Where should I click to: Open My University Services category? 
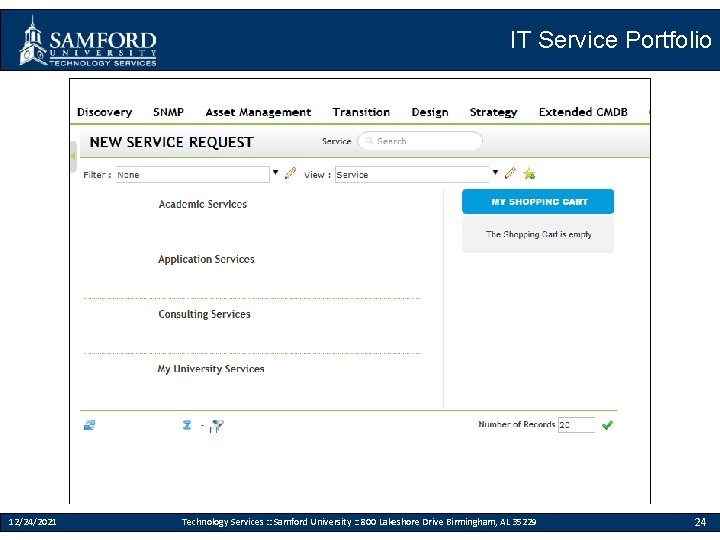tap(211, 369)
